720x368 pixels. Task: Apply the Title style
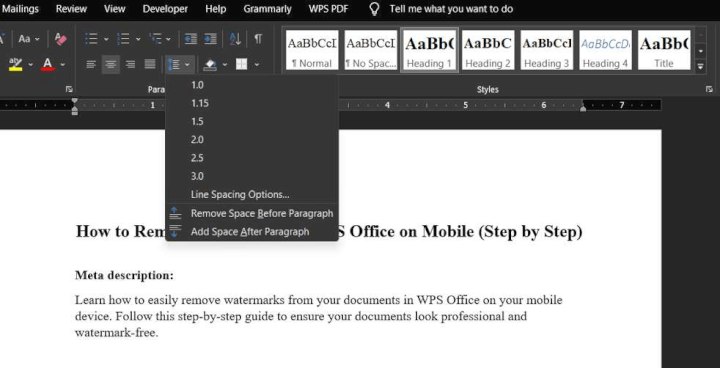click(x=664, y=50)
